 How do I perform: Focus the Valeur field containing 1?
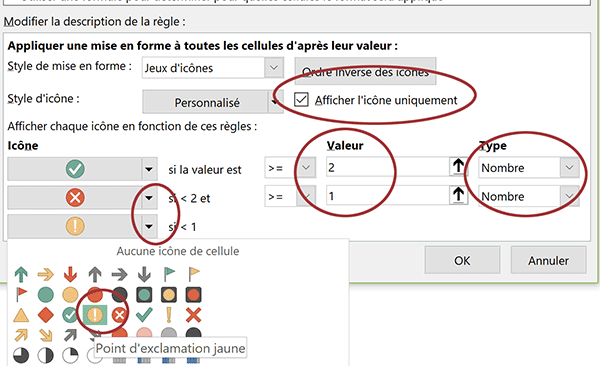tap(388, 196)
